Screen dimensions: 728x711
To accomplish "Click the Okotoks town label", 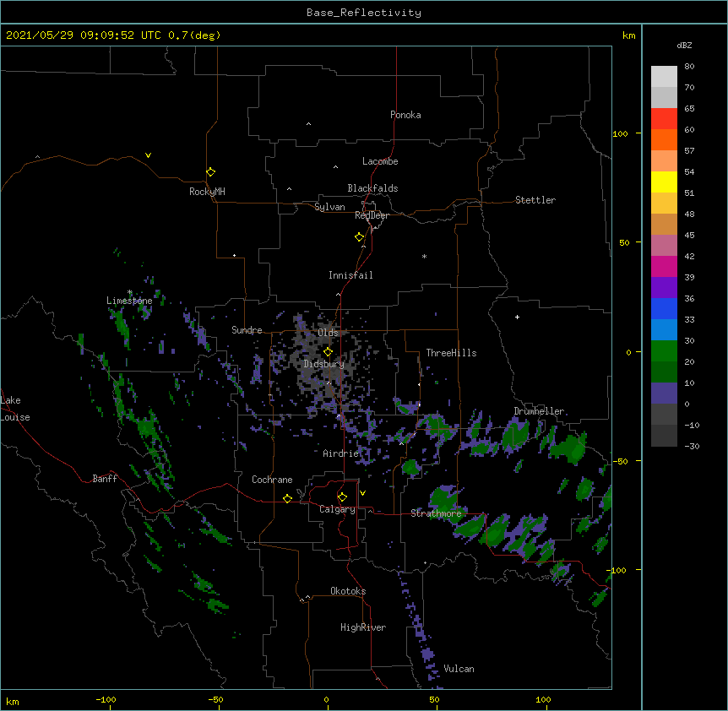I will [x=348, y=591].
